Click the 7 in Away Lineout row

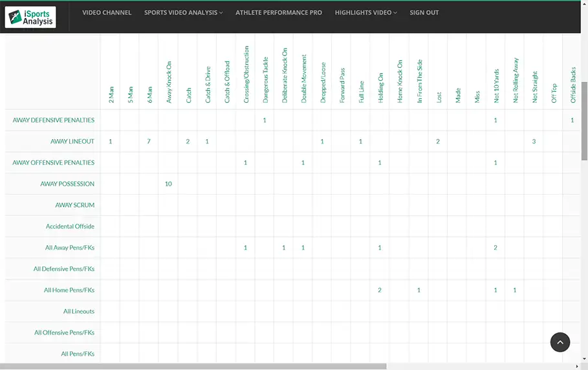[x=149, y=141]
